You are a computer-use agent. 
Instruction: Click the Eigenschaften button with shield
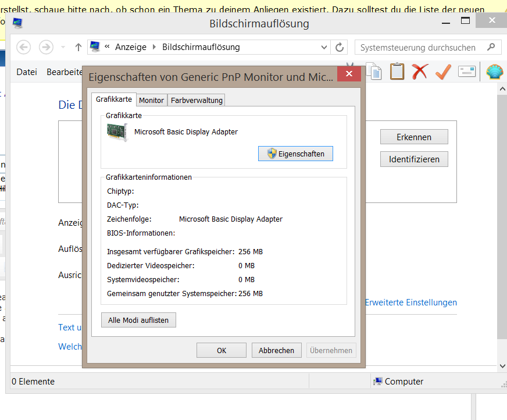pyautogui.click(x=295, y=154)
